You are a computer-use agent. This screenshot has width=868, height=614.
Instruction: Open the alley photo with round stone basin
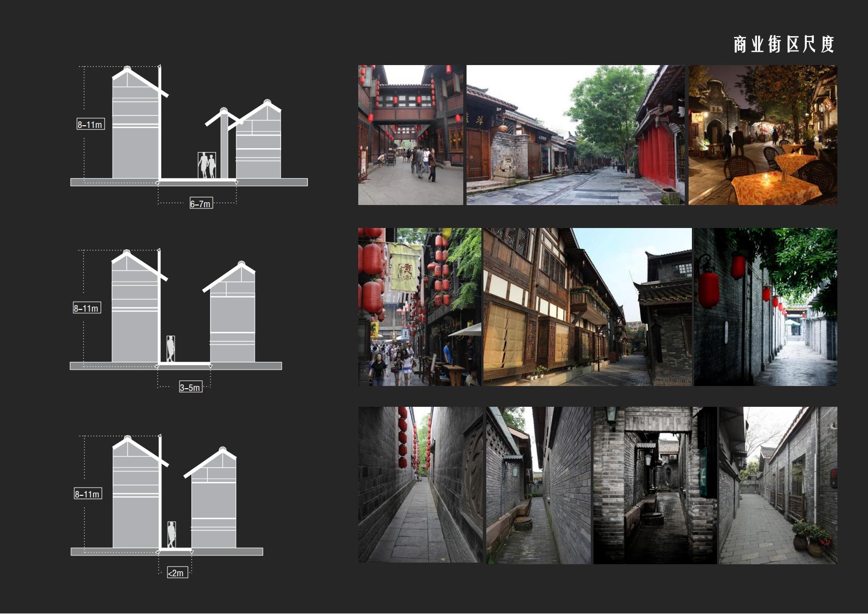538,485
